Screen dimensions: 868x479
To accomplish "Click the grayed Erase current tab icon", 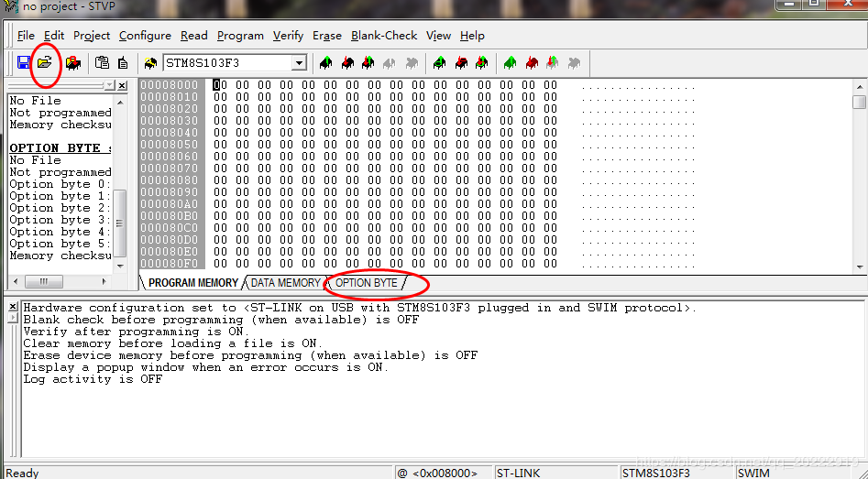I will [x=390, y=63].
